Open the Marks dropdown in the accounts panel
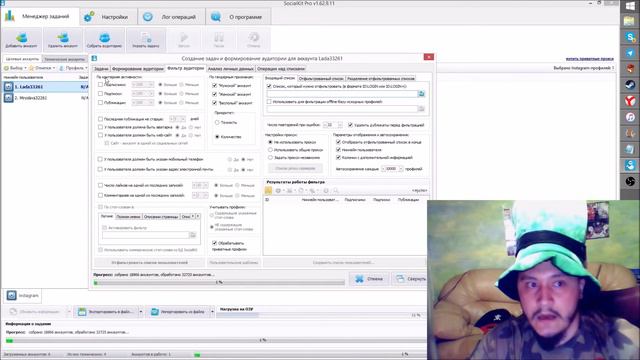The image size is (640, 360). pyautogui.click(x=42, y=68)
